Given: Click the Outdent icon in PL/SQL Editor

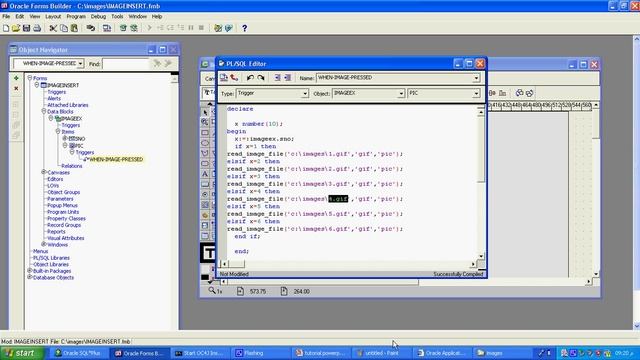Looking at the screenshot, I should pos(288,78).
